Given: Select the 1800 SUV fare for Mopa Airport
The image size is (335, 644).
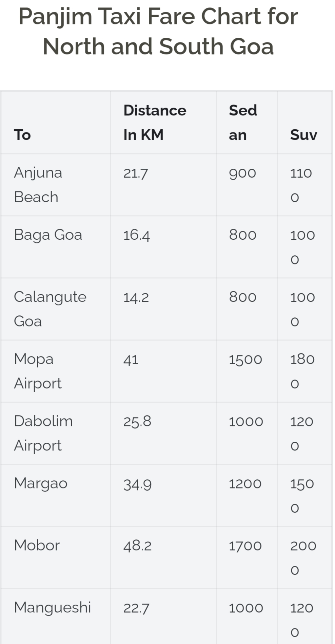Looking at the screenshot, I should pyautogui.click(x=302, y=371).
